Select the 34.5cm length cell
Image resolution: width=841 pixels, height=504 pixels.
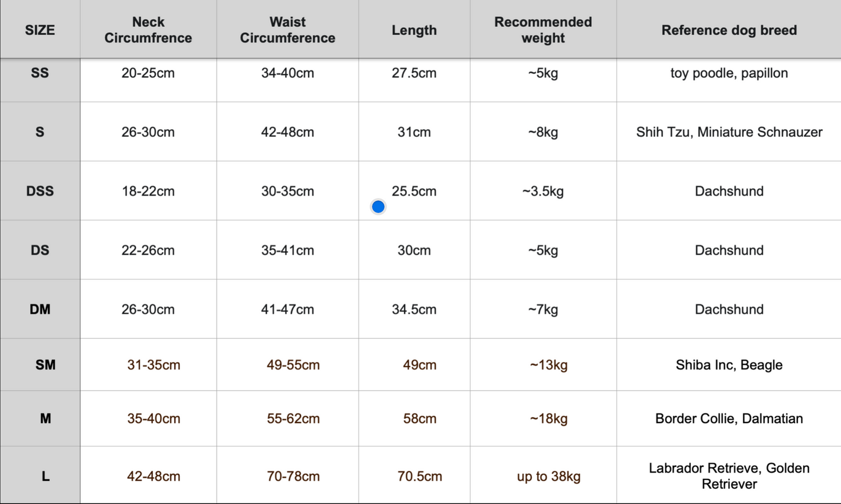(x=414, y=309)
